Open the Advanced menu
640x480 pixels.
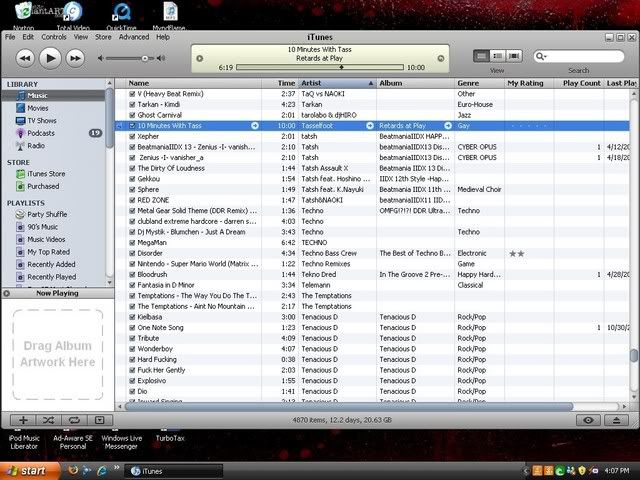click(133, 37)
